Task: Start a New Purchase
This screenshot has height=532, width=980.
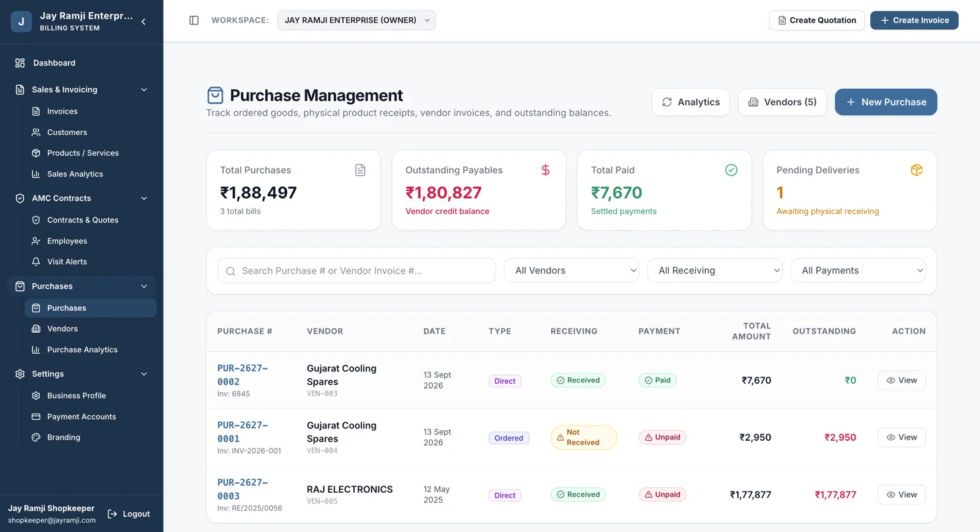Action: click(x=886, y=102)
